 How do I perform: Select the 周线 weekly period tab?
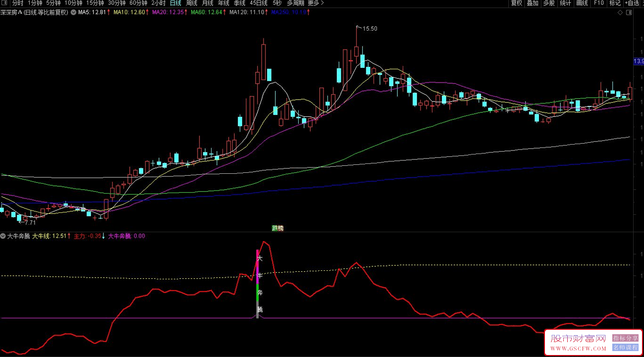tap(192, 3)
